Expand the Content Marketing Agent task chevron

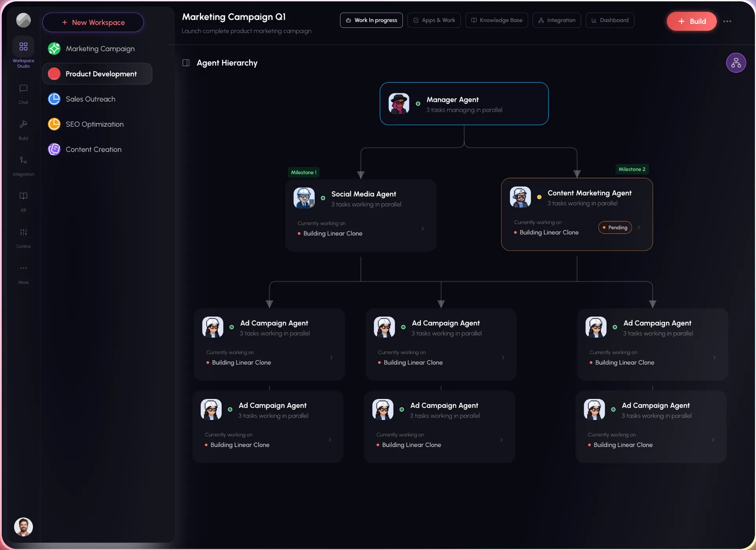(639, 227)
